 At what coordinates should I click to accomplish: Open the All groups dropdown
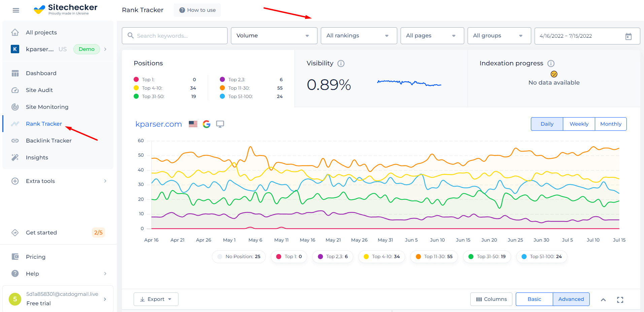[x=499, y=36]
